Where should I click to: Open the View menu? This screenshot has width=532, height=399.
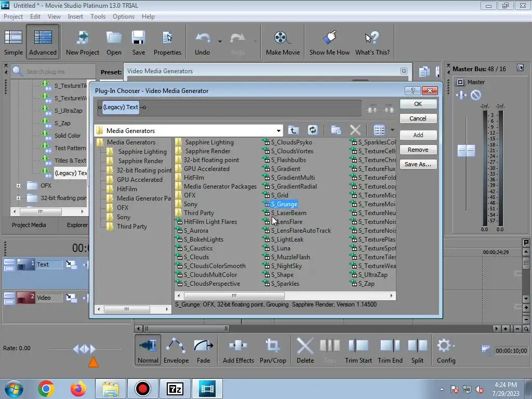54,16
